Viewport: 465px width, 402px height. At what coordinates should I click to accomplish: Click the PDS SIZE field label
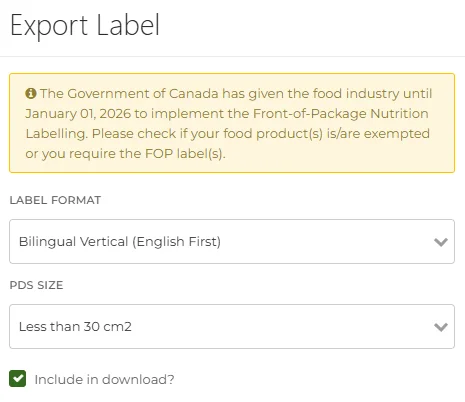[36, 285]
